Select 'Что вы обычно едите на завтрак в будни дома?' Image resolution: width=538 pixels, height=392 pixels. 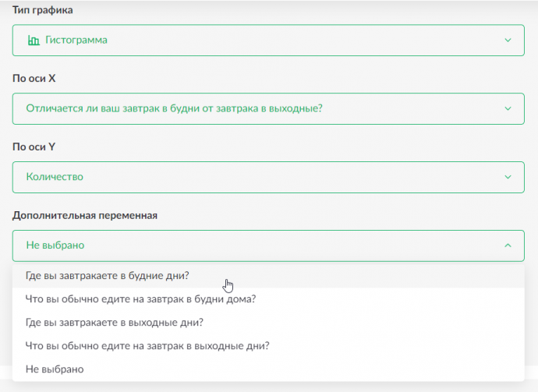pyautogui.click(x=268, y=299)
